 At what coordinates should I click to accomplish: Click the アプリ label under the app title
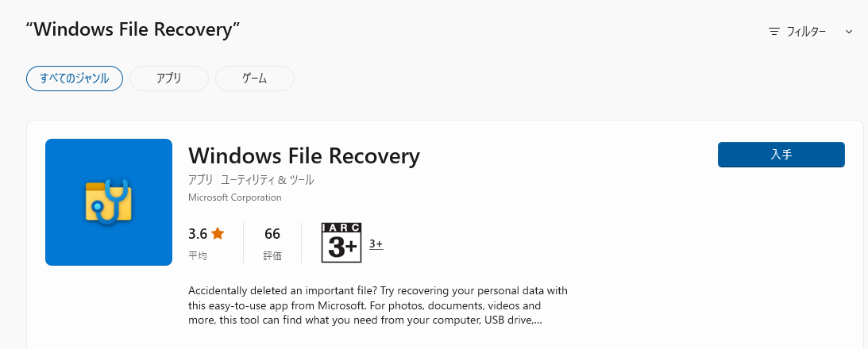coord(201,180)
